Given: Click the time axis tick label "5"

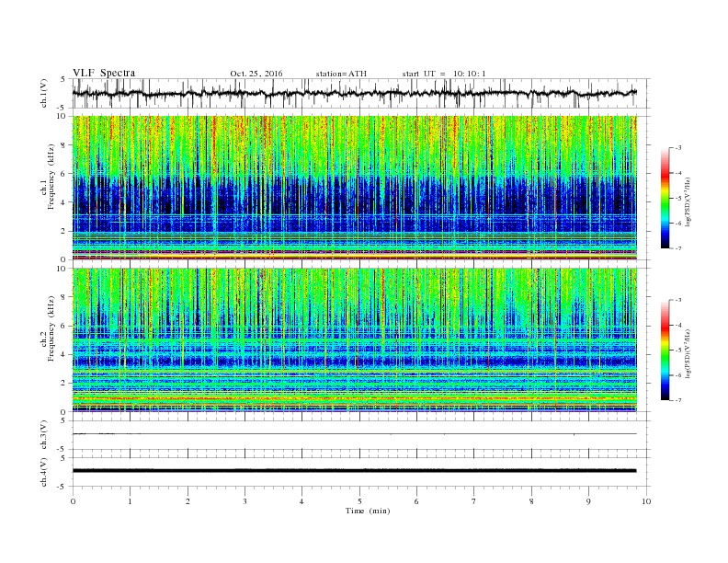Looking at the screenshot, I should click(x=359, y=501).
